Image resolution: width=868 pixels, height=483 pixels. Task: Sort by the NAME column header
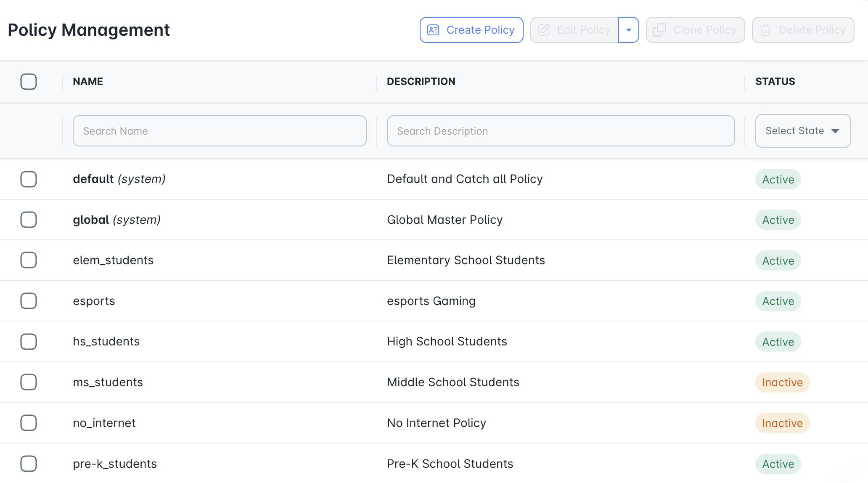88,81
